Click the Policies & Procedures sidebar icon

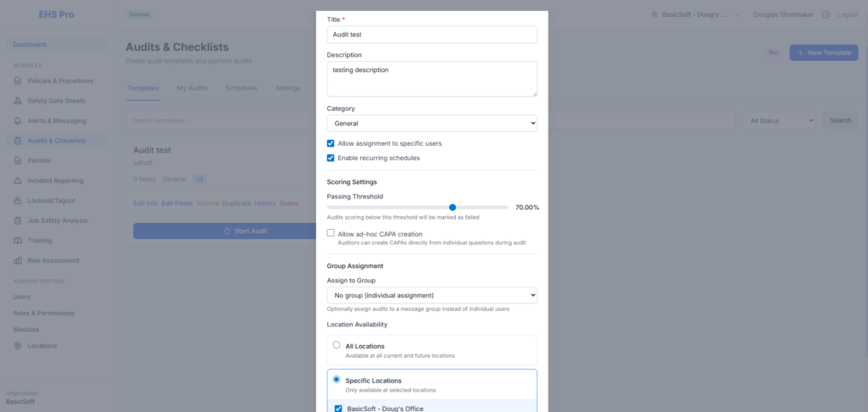19,81
